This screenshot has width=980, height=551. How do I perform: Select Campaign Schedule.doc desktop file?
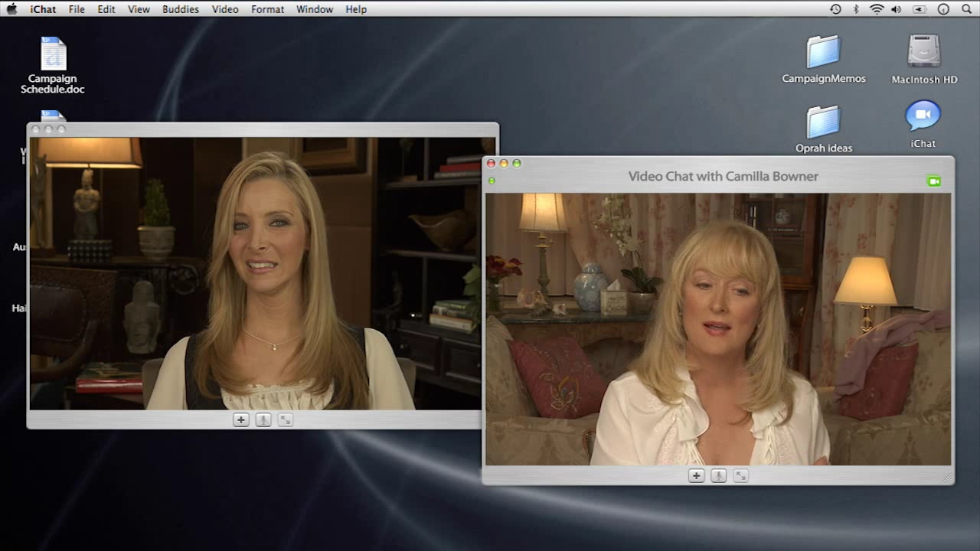[53, 65]
